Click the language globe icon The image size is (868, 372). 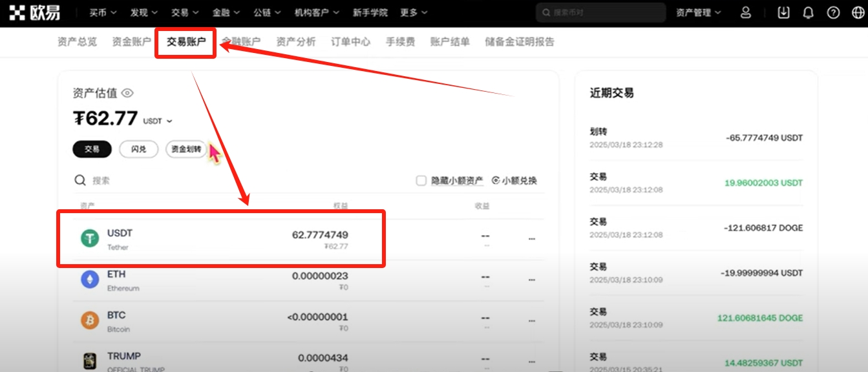tap(857, 12)
